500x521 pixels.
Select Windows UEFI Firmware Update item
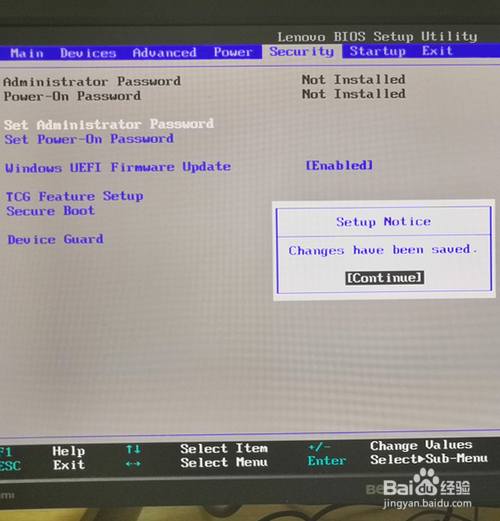tap(118, 167)
